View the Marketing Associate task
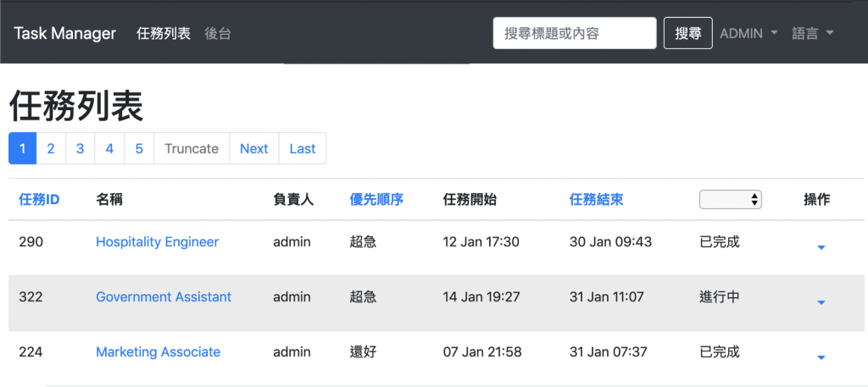The height and width of the screenshot is (387, 868). [158, 352]
